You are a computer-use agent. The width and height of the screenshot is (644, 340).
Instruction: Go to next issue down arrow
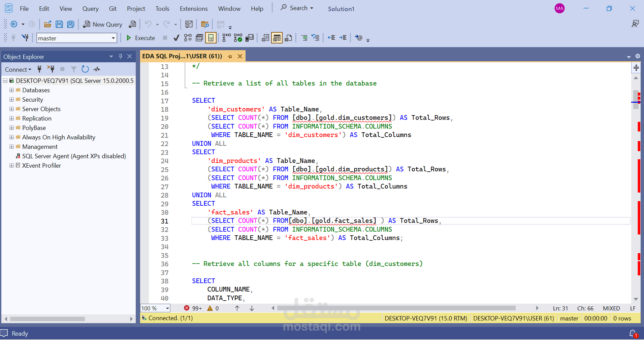(252, 308)
